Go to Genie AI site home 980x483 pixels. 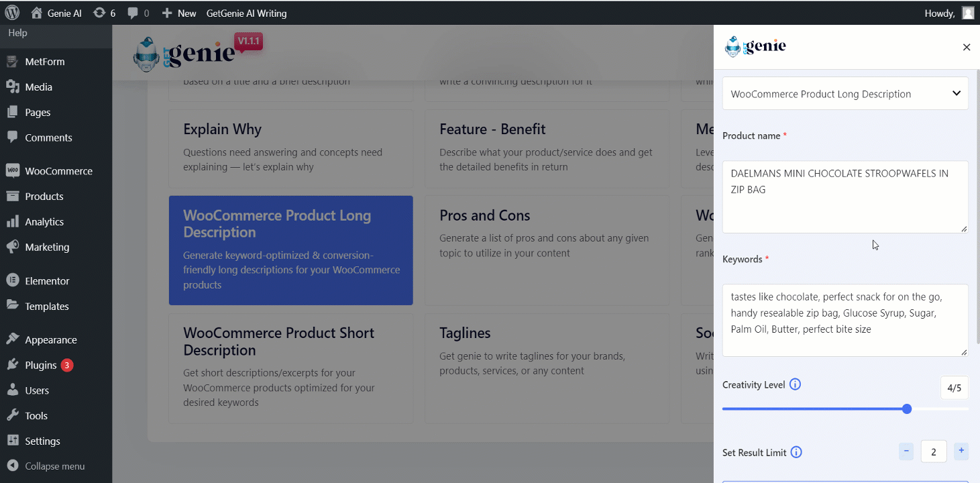point(56,13)
